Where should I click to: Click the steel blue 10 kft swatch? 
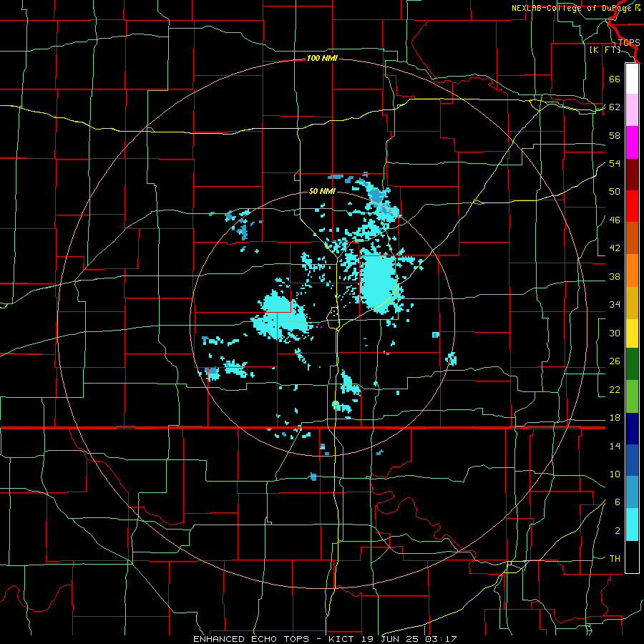(x=632, y=492)
